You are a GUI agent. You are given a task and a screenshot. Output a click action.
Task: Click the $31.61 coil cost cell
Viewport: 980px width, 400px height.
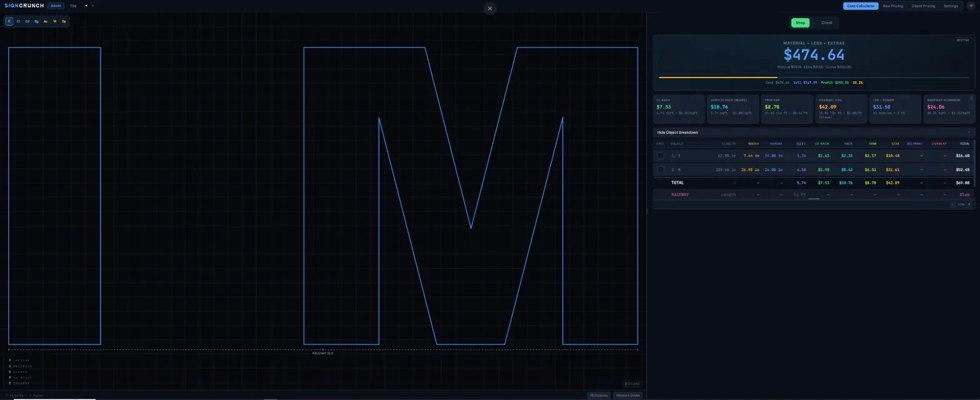(892, 169)
